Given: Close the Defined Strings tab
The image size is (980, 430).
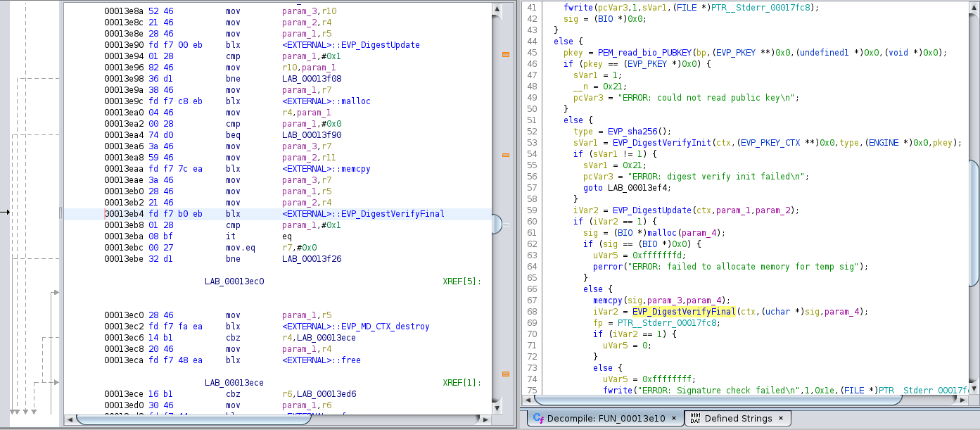Looking at the screenshot, I should point(780,418).
